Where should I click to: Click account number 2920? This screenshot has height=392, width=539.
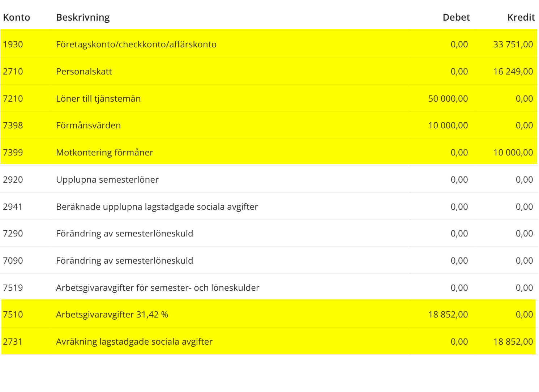coord(13,180)
